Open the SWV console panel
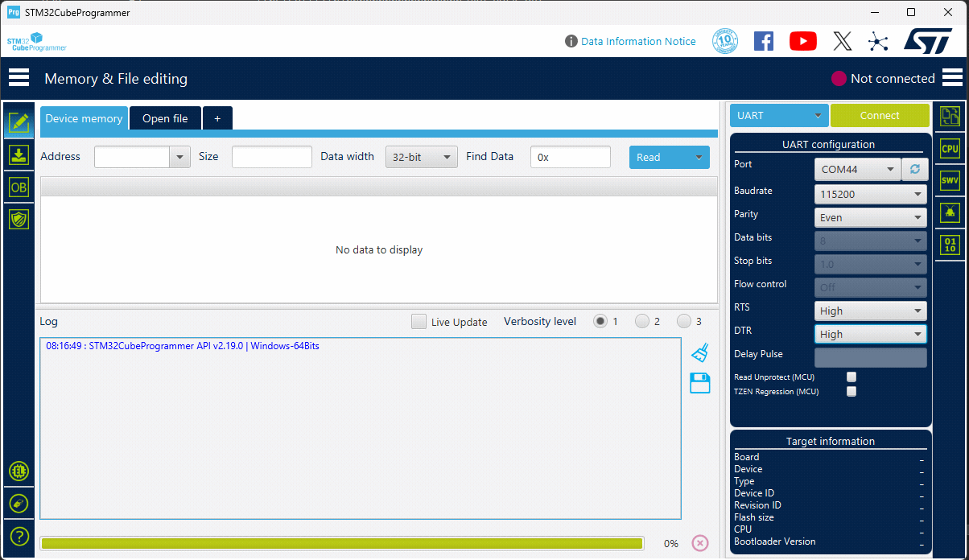The image size is (969, 560). [x=950, y=180]
